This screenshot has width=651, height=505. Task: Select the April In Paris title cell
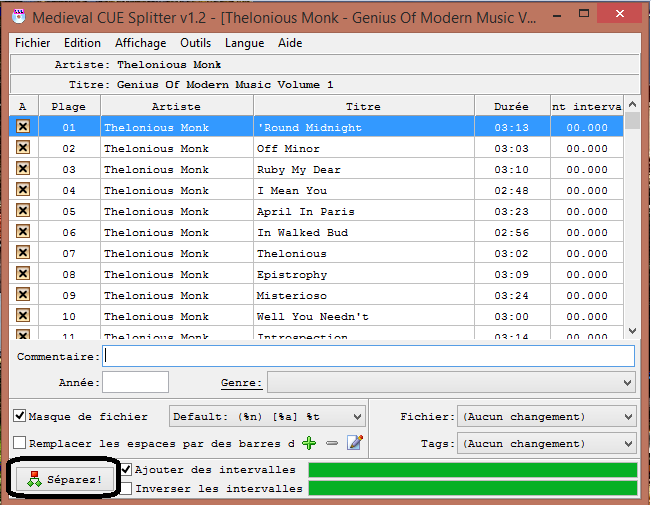[x=364, y=211]
